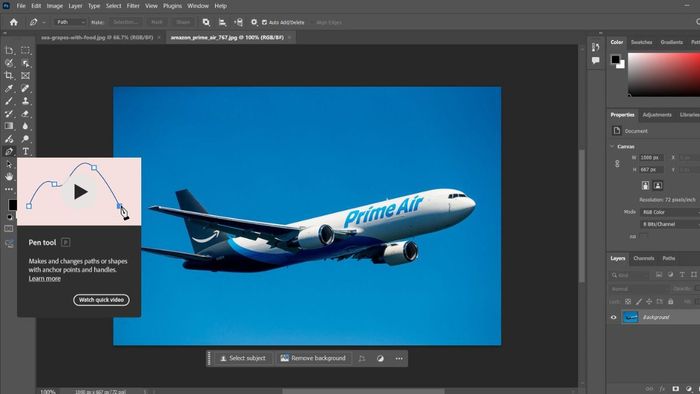Hide the Background layer eye icon
Image resolution: width=700 pixels, height=394 pixels.
coord(613,317)
